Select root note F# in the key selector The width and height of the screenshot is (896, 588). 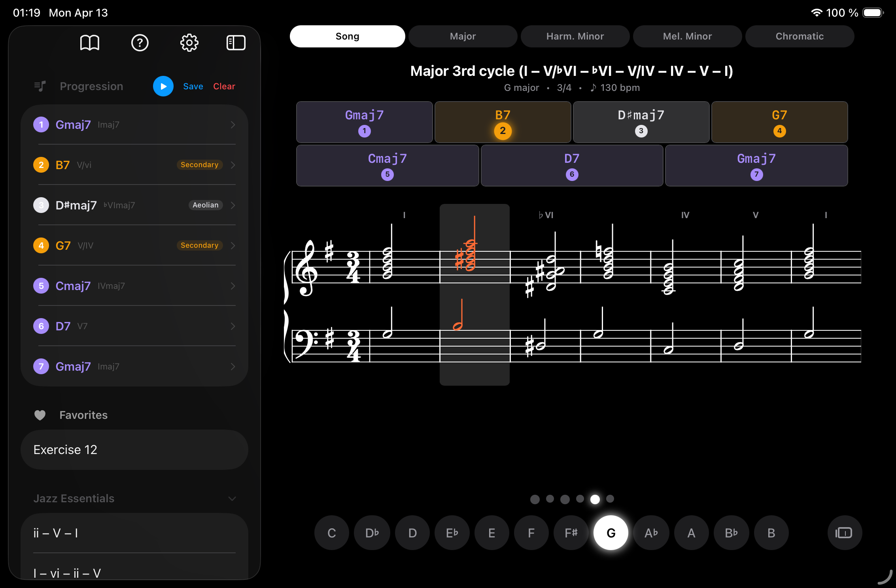(x=571, y=533)
